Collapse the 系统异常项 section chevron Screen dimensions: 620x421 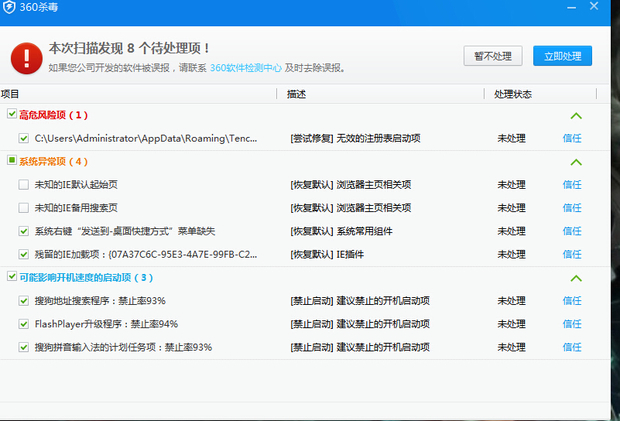pos(576,162)
